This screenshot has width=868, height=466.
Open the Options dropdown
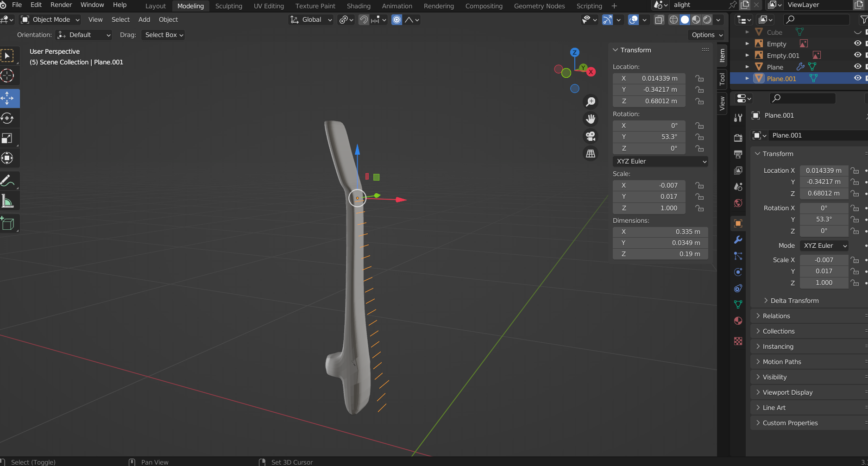click(707, 35)
